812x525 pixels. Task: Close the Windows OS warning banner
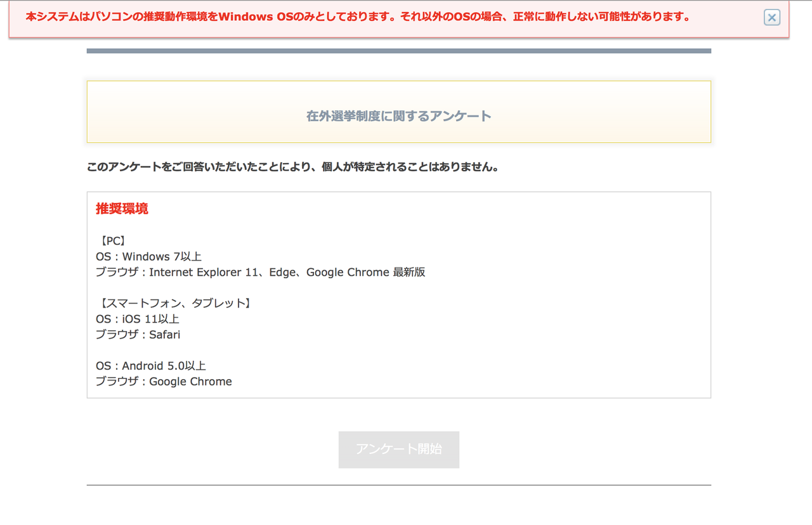(x=771, y=18)
